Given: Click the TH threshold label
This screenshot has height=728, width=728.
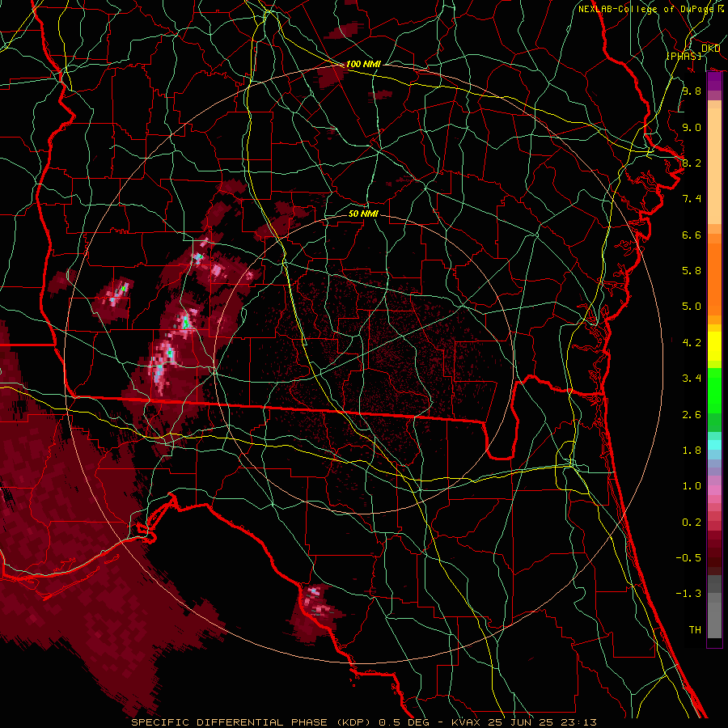Looking at the screenshot, I should pos(695,630).
